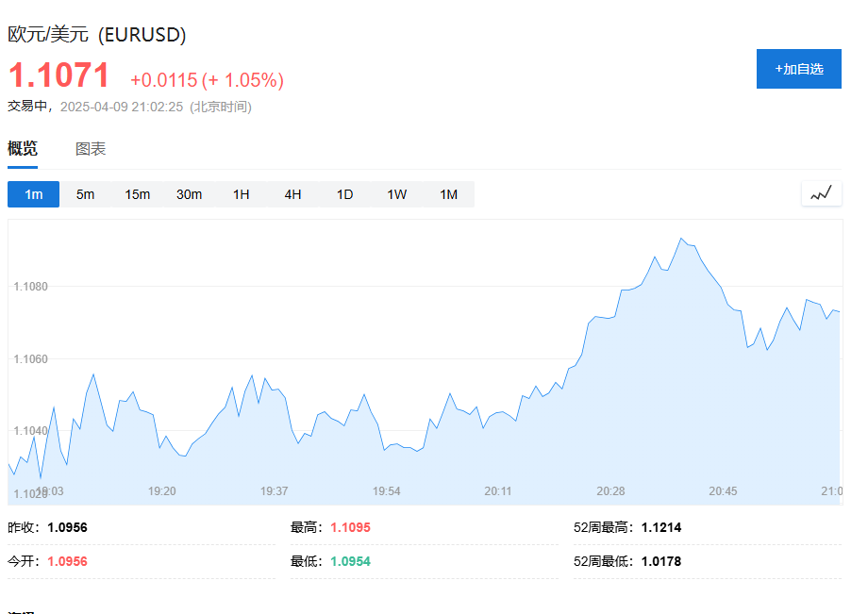Viewport: 868px width, 614px height.
Task: Click the change value +0.0115 (+ 1.05%)
Action: (207, 80)
